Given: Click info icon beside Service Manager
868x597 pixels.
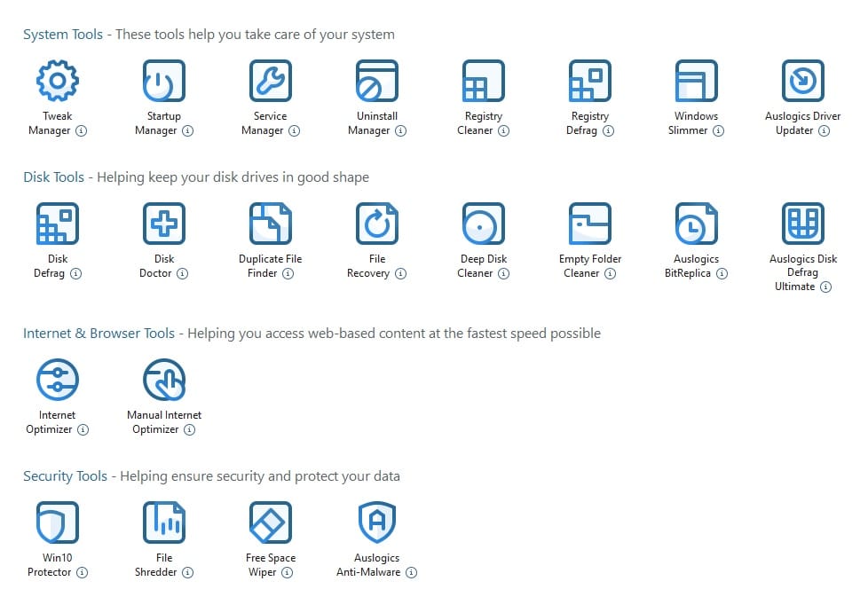Looking at the screenshot, I should (x=294, y=130).
